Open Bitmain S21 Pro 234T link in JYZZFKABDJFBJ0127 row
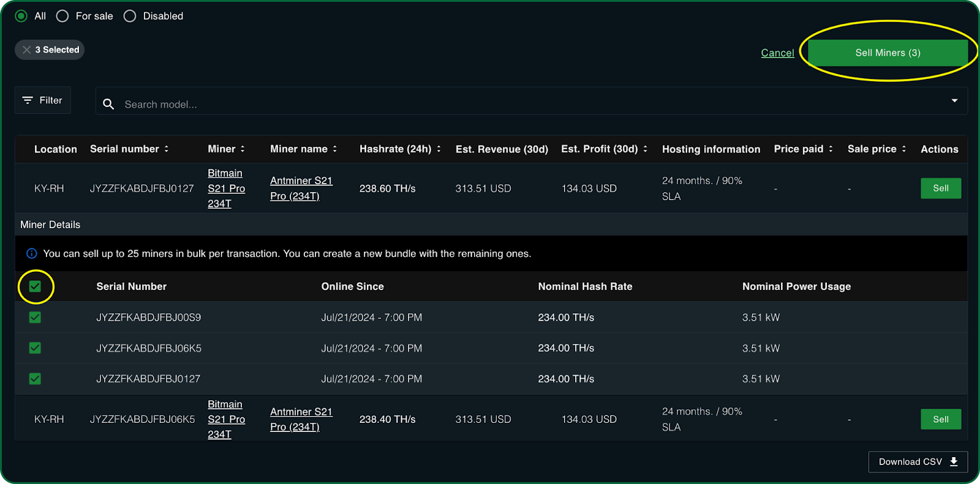The image size is (980, 484). click(226, 188)
